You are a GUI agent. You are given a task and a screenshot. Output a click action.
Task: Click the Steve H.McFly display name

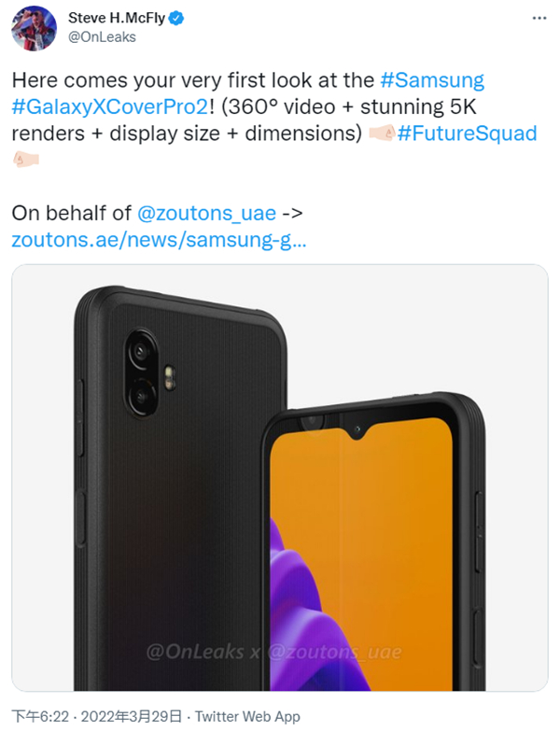[x=121, y=18]
